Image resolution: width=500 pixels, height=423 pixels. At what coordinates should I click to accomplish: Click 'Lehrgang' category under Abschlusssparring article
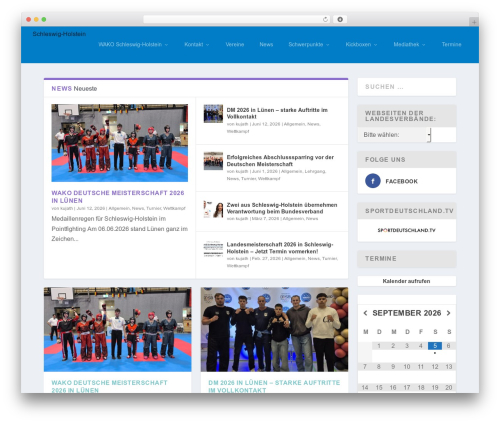click(314, 171)
